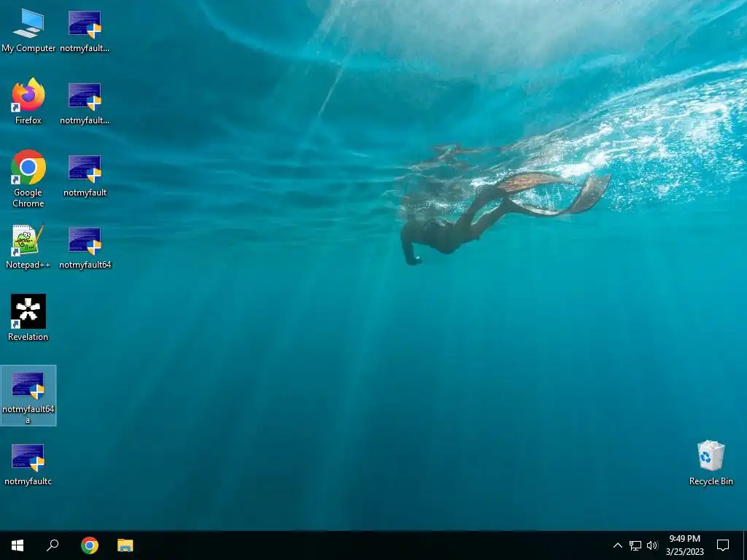Select the notmyfaultc desktop icon
Viewport: 747px width, 560px height.
(x=28, y=464)
